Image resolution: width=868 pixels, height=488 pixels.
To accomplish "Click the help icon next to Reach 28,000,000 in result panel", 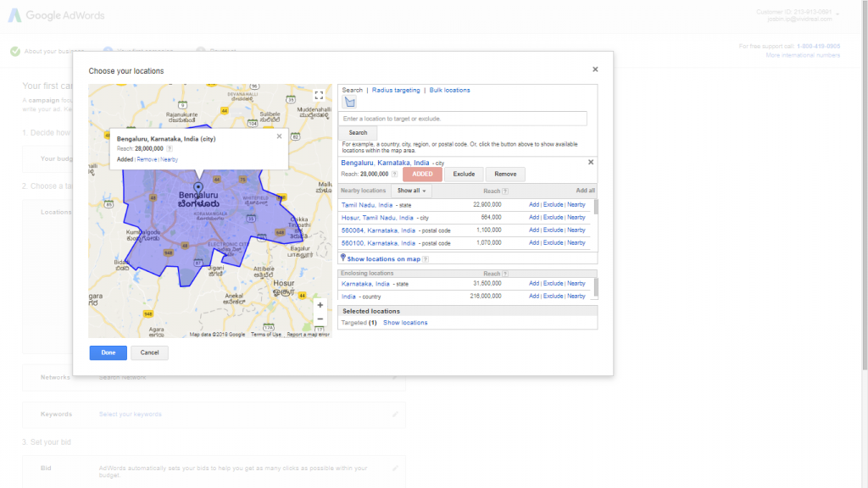I will click(x=395, y=174).
